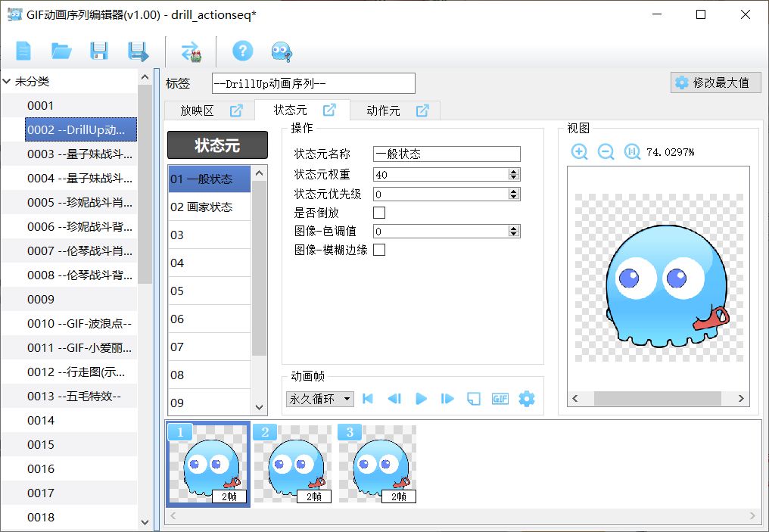Screen dimensions: 769x532
Task: Select 02 画家状态 in the state list
Action: [209, 207]
